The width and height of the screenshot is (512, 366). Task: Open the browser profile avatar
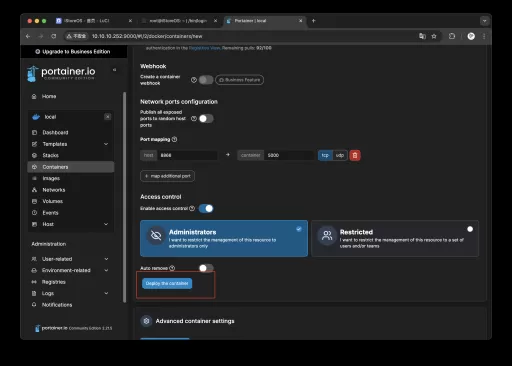click(x=471, y=36)
